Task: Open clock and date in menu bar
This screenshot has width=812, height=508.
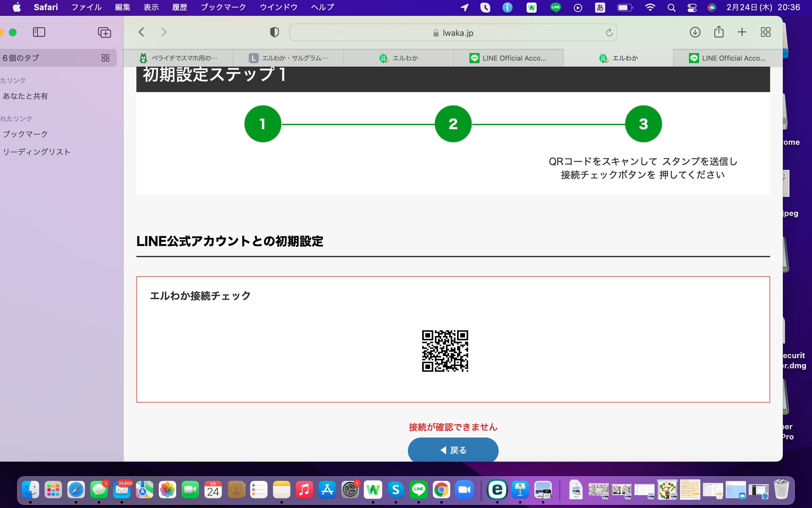Action: coord(763,7)
